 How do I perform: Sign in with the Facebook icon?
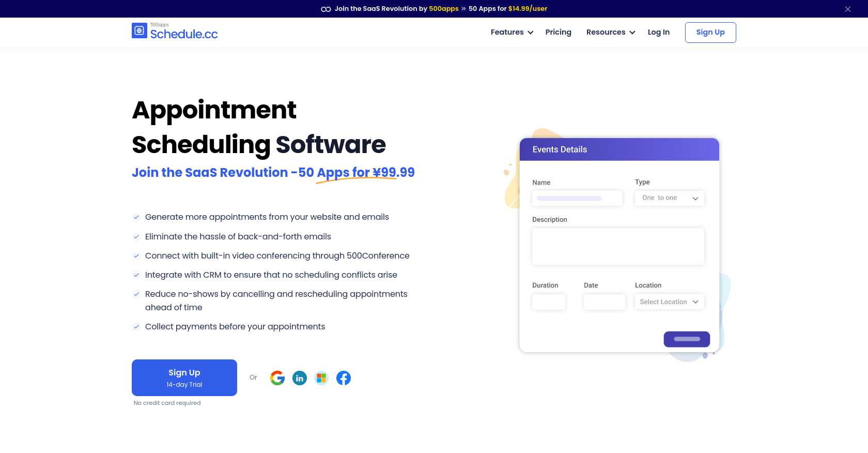click(344, 378)
